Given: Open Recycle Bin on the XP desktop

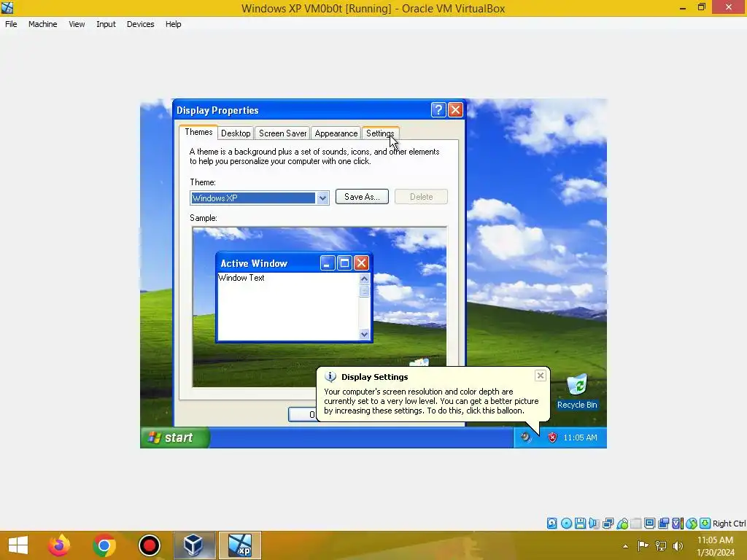Looking at the screenshot, I should (x=577, y=392).
